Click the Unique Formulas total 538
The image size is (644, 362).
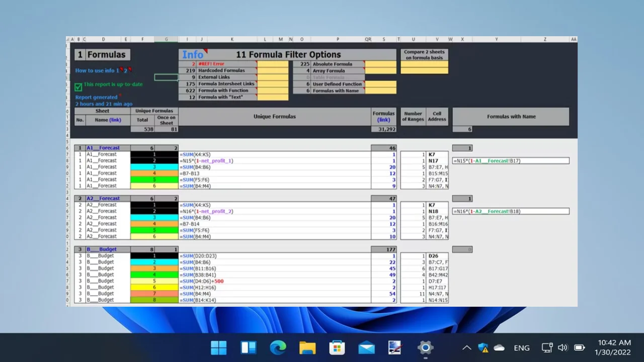pos(142,129)
